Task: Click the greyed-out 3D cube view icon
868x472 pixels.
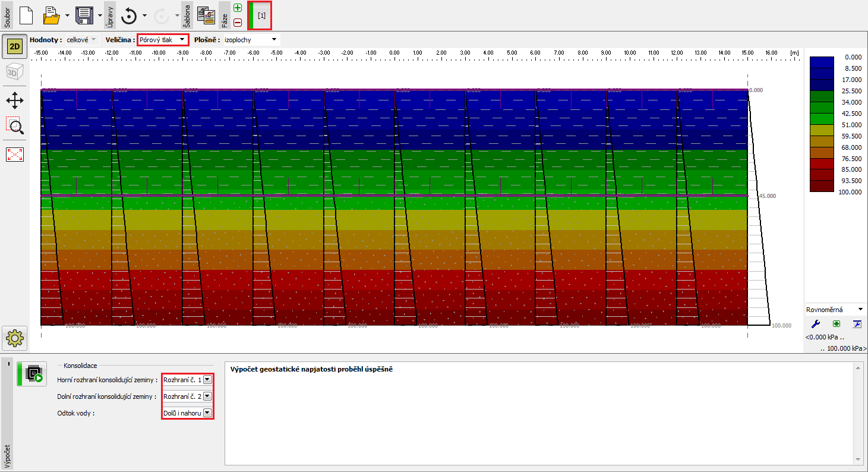Action: (x=14, y=73)
